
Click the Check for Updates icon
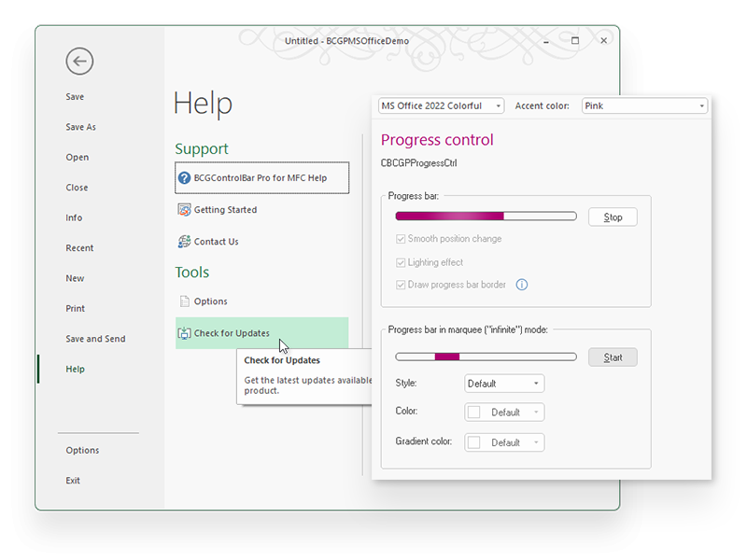point(185,333)
